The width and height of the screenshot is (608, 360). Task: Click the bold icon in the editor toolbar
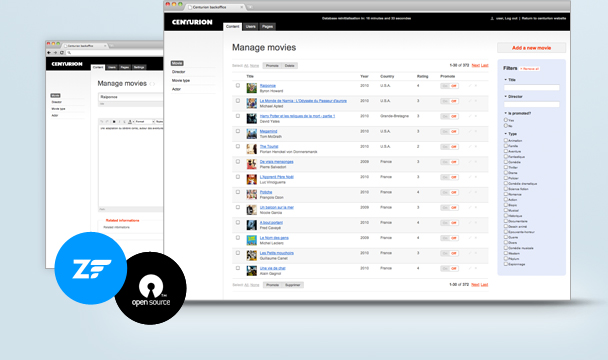114,122
